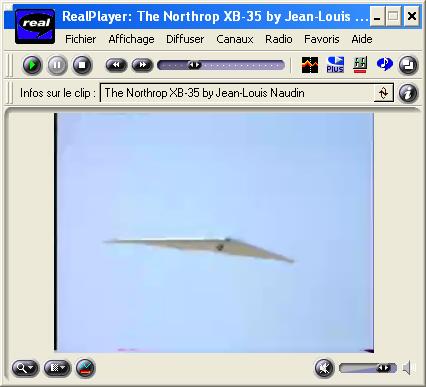The width and height of the screenshot is (426, 387).
Task: Open the view options dropdown button
Action: click(x=57, y=368)
